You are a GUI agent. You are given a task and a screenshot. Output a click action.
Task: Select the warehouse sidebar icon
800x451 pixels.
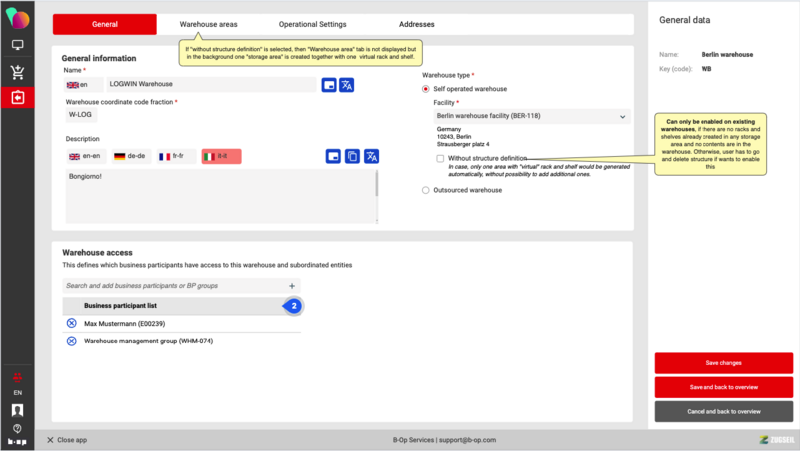(17, 97)
